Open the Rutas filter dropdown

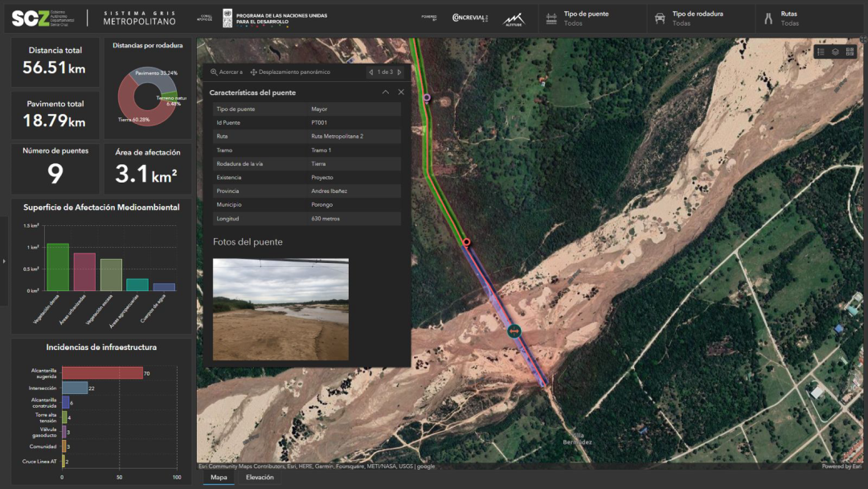(x=810, y=18)
